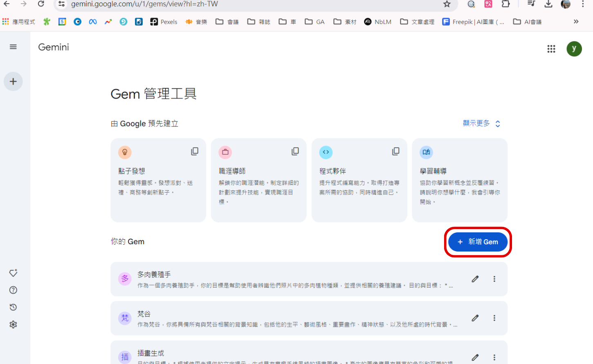Image resolution: width=593 pixels, height=364 pixels.
Task: Click the translate extension icon
Action: pos(488,4)
